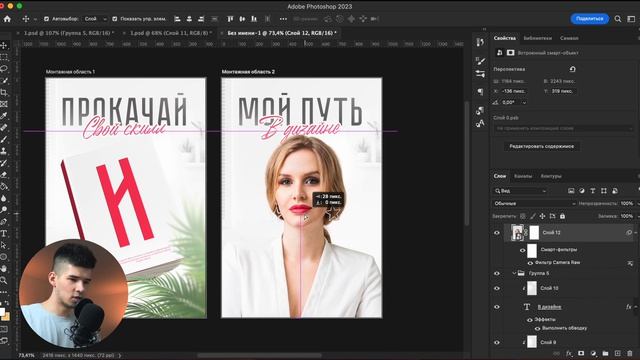Align vertical centers icon in options bar
The image size is (640, 360).
[x=242, y=19]
